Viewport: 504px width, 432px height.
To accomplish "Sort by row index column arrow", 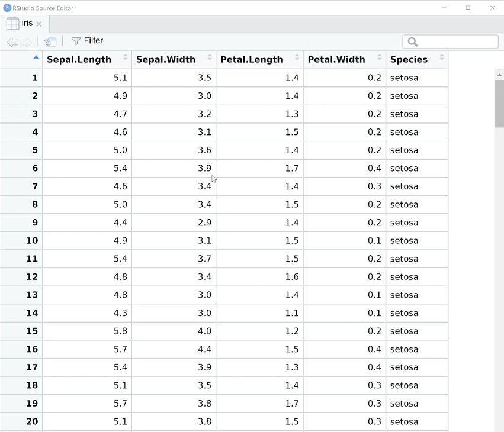I will click(36, 57).
